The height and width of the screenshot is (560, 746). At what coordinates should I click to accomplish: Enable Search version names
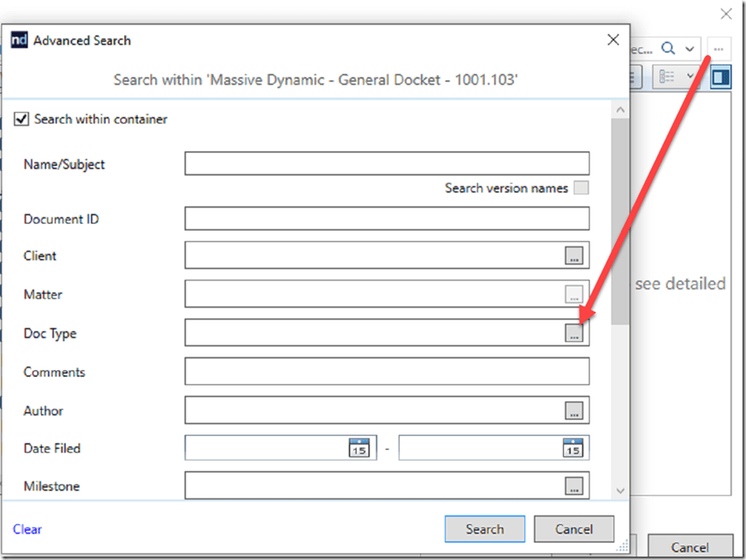tap(581, 187)
